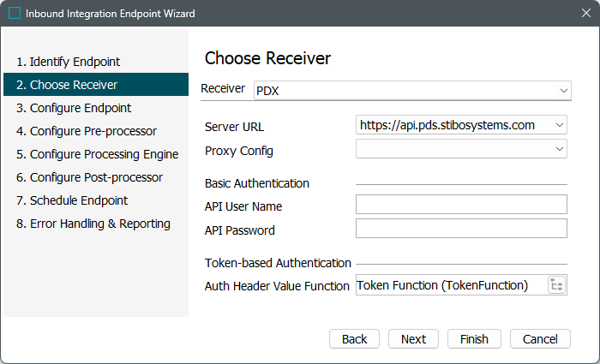Click the tree picker icon beside Token Function
Viewport: 600px width, 364px height.
click(x=556, y=285)
